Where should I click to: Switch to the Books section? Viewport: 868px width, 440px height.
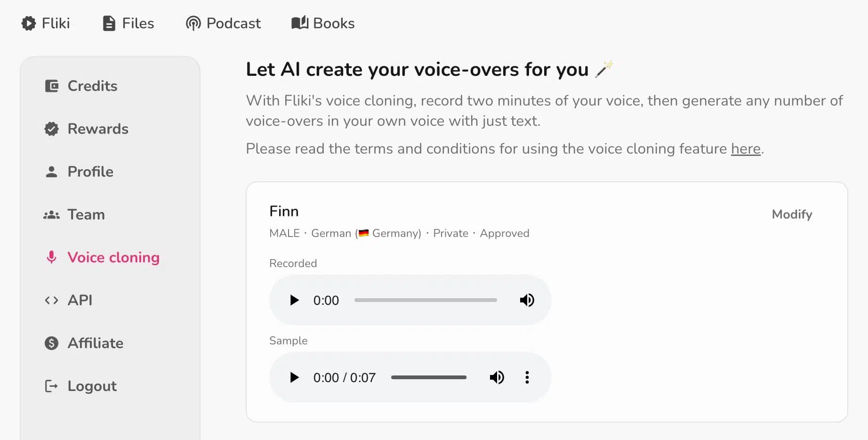(x=322, y=23)
